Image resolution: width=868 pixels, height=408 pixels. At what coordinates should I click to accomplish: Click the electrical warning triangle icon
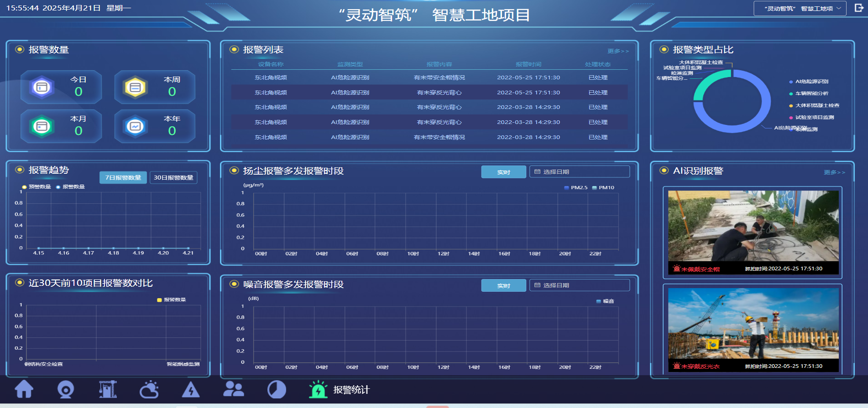[191, 390]
